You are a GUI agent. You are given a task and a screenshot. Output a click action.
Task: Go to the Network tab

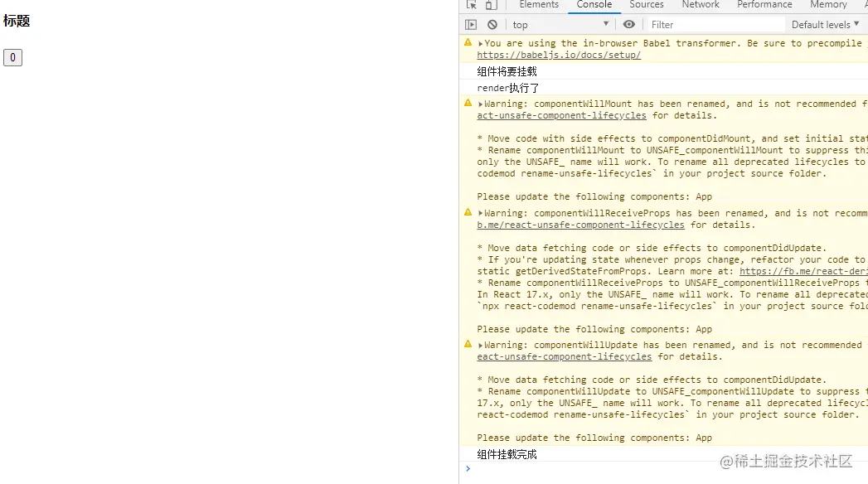701,5
